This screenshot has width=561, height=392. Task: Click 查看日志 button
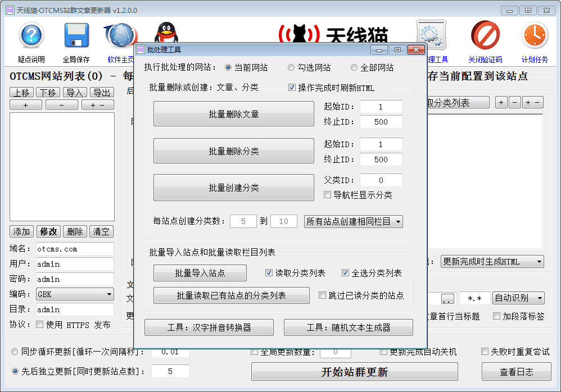click(516, 372)
